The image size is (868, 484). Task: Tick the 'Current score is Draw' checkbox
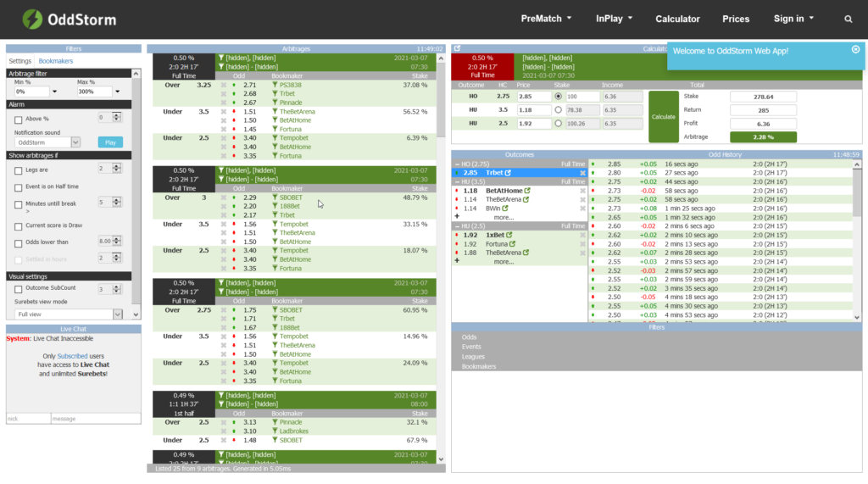(x=19, y=226)
